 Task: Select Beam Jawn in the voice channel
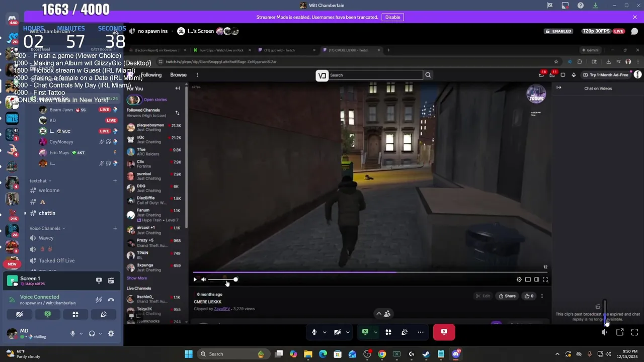(78, 110)
